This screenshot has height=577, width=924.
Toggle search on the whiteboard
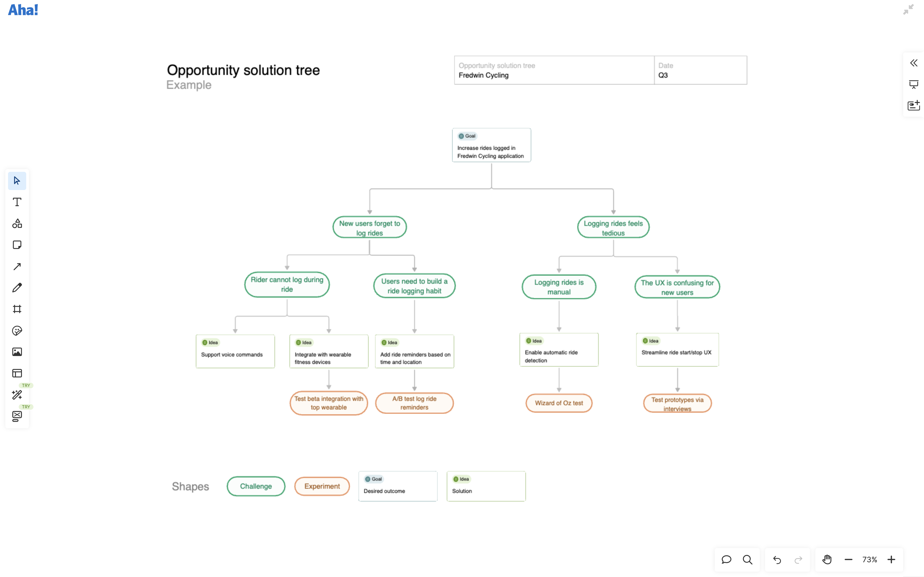point(747,559)
